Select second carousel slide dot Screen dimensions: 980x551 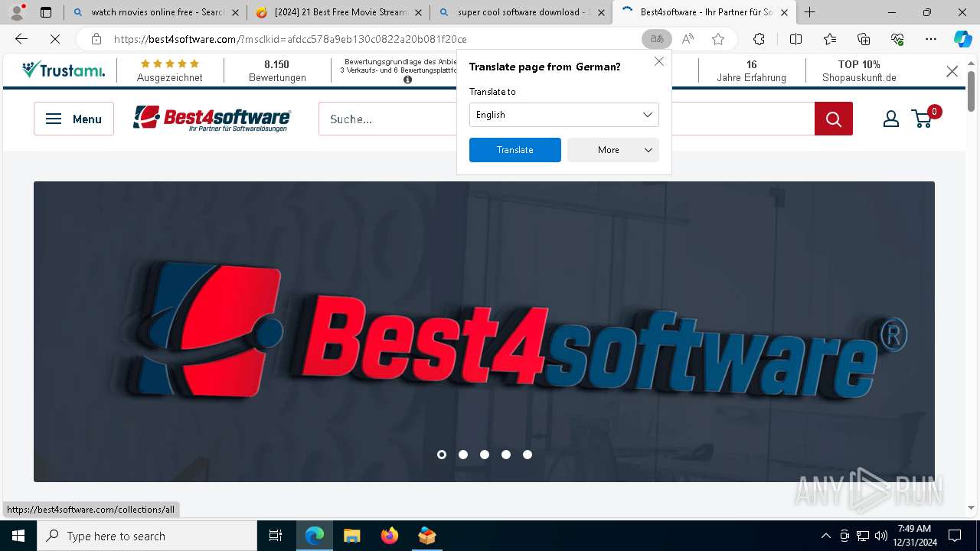(x=463, y=455)
